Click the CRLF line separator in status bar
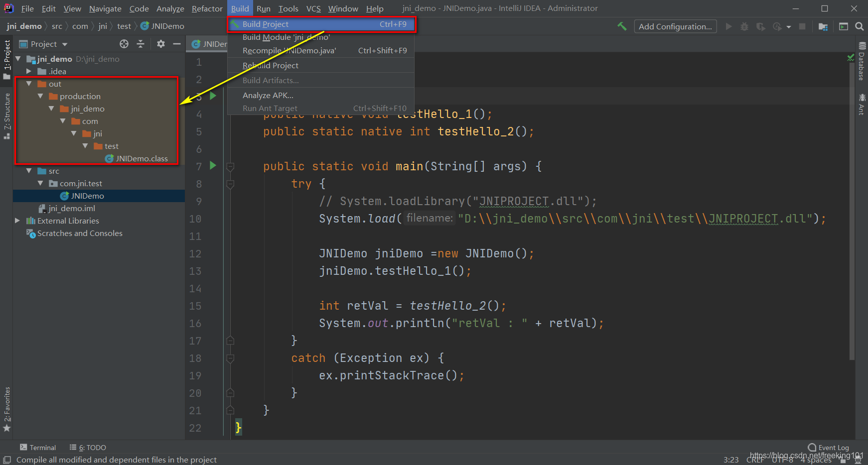Viewport: 868px width, 465px height. (755, 460)
